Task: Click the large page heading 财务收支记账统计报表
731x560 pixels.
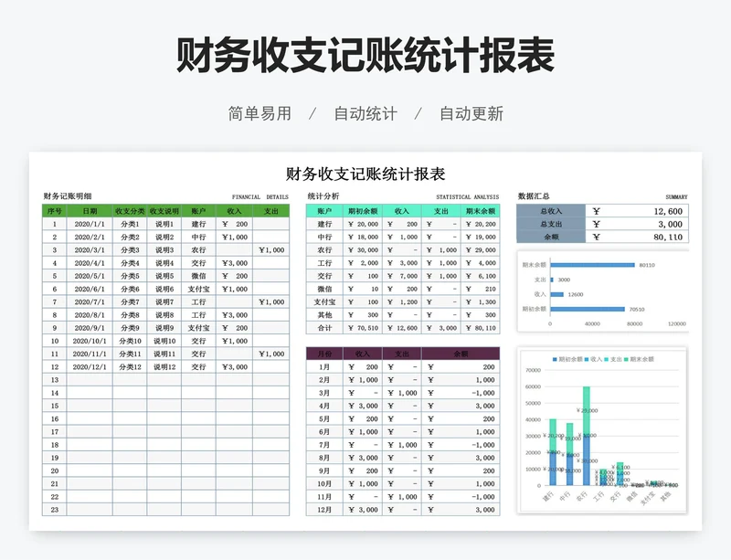Action: (365, 56)
